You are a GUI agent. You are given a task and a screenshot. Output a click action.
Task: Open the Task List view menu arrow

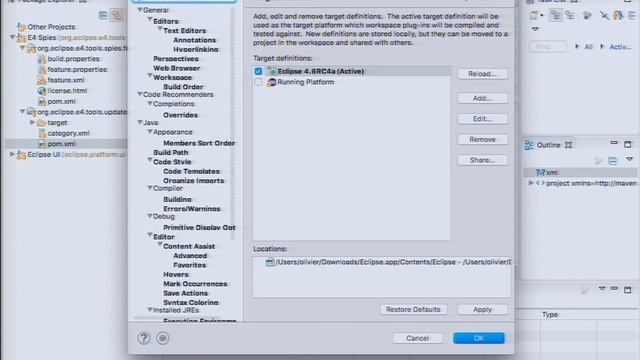pos(535,29)
